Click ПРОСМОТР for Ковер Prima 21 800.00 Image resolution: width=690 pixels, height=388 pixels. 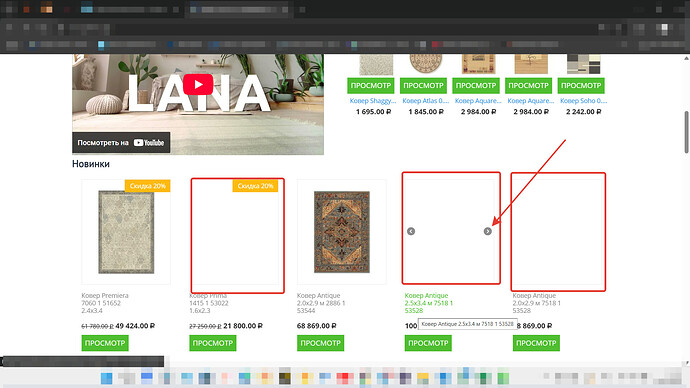coord(213,343)
